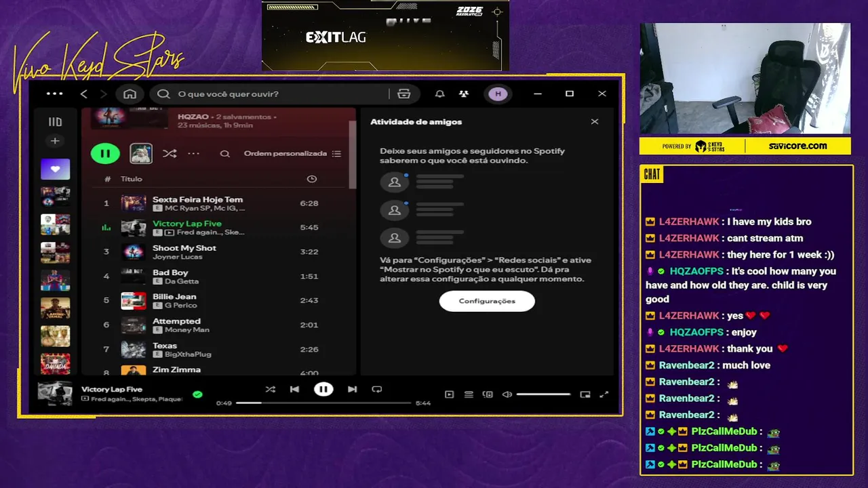Search within the playlist
This screenshot has width=868, height=488.
tap(224, 154)
